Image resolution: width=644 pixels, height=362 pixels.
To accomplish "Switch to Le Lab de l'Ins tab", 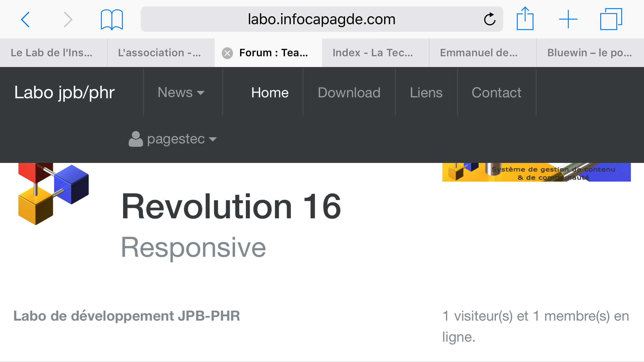I will [x=52, y=53].
